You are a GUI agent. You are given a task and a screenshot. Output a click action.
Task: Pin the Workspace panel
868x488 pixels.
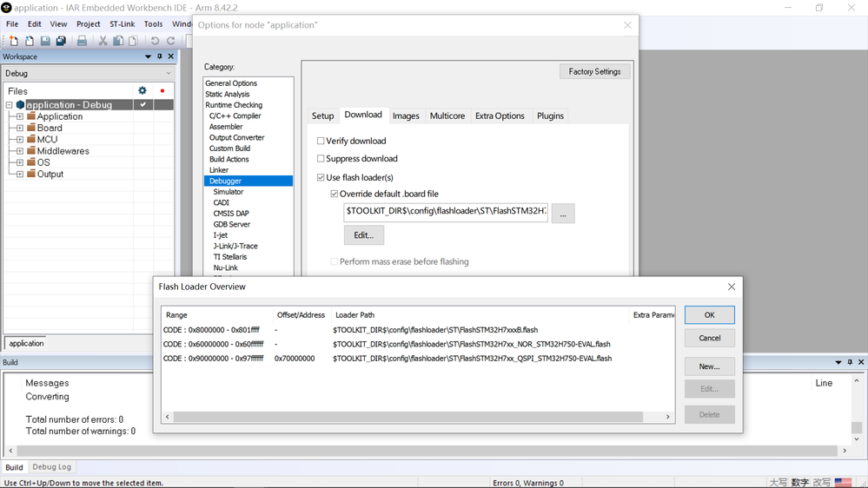point(159,56)
